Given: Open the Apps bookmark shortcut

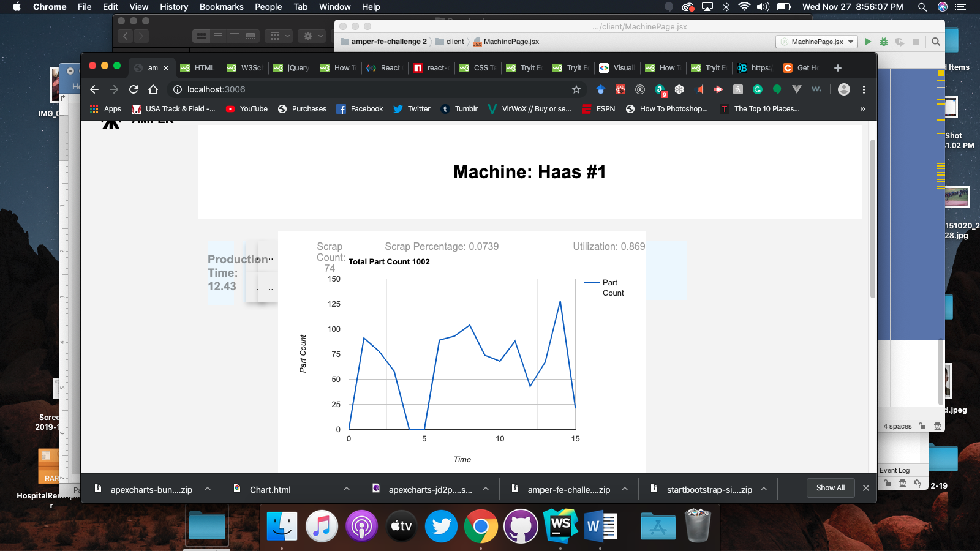Looking at the screenshot, I should click(105, 109).
